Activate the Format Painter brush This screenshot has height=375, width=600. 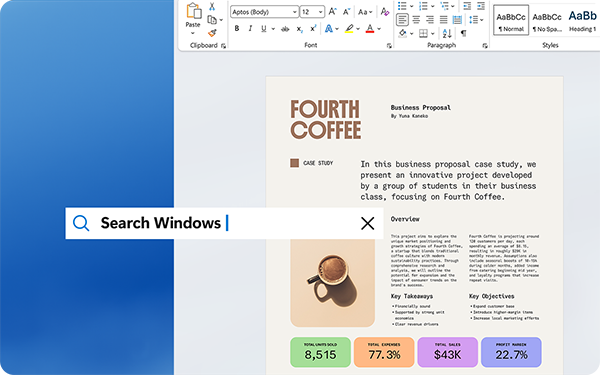212,33
